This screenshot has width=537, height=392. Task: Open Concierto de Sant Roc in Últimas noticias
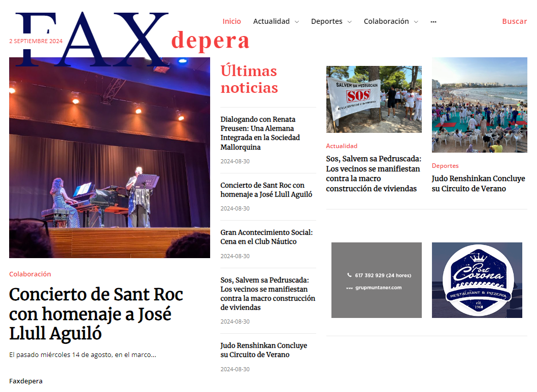[266, 190]
